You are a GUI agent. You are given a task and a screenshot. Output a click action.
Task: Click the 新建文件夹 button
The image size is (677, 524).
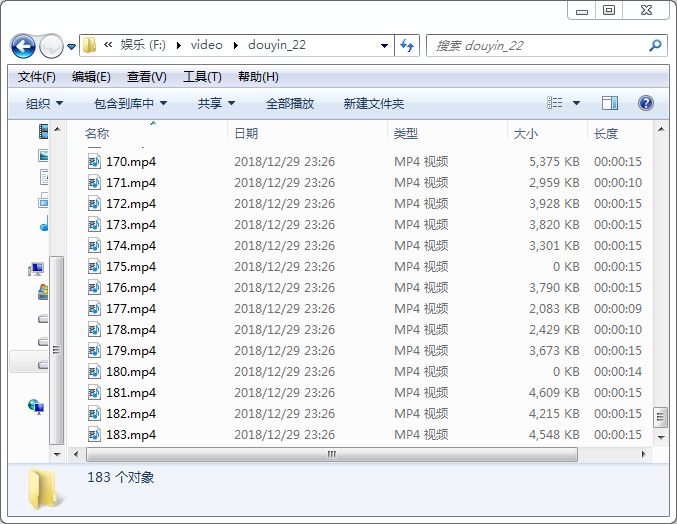pyautogui.click(x=373, y=104)
